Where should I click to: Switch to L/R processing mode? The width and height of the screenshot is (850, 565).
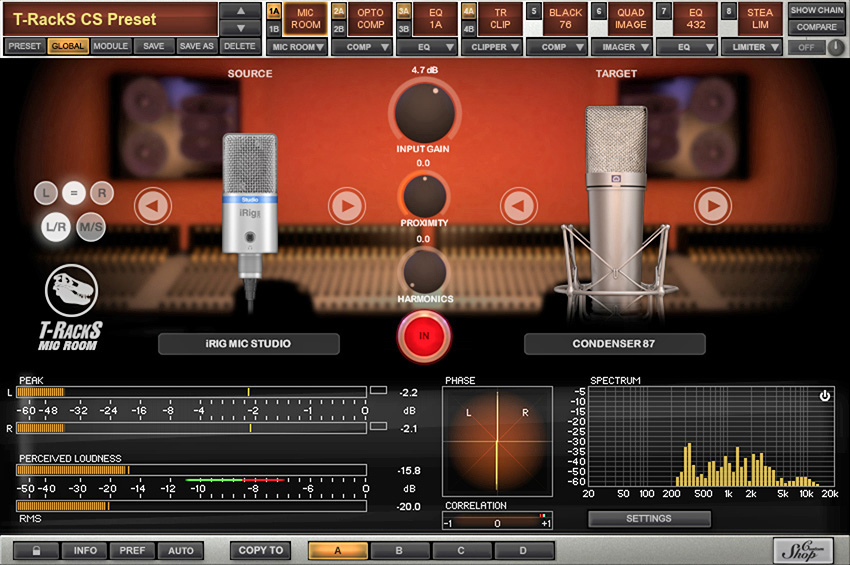(x=56, y=227)
